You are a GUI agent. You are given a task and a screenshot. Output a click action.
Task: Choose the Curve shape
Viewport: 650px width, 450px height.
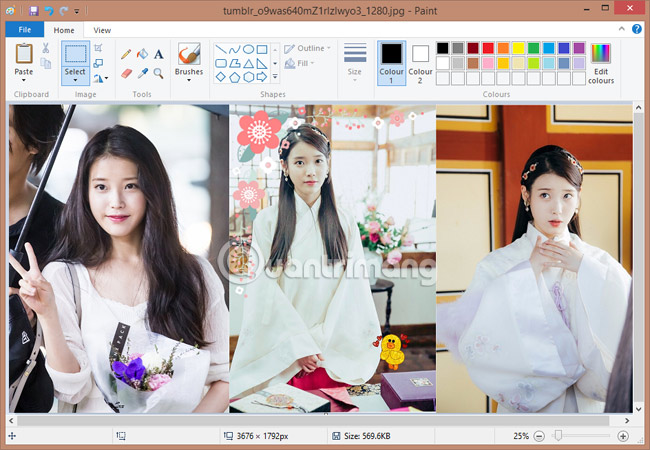235,50
